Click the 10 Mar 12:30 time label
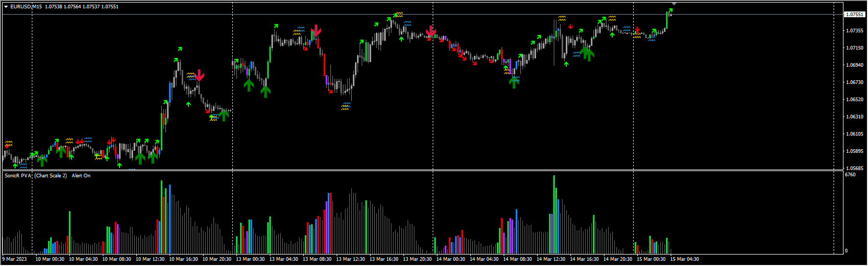The height and width of the screenshot is (266, 868). tap(150, 259)
